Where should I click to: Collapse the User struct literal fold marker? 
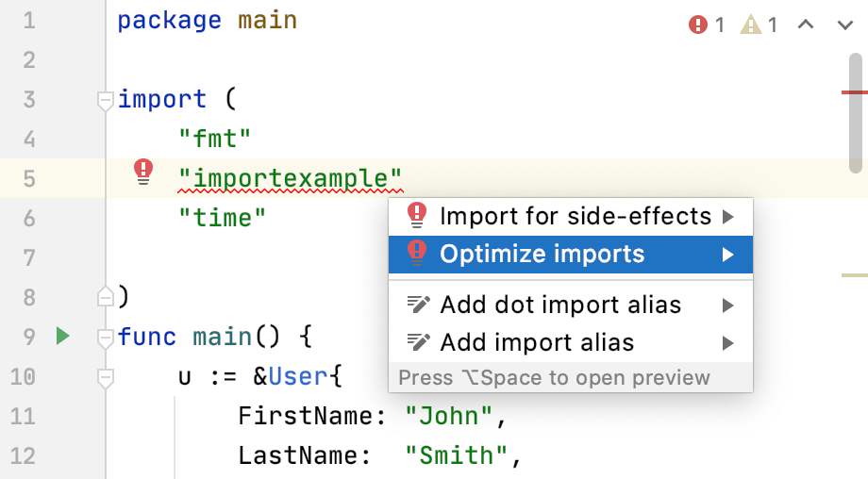click(106, 377)
